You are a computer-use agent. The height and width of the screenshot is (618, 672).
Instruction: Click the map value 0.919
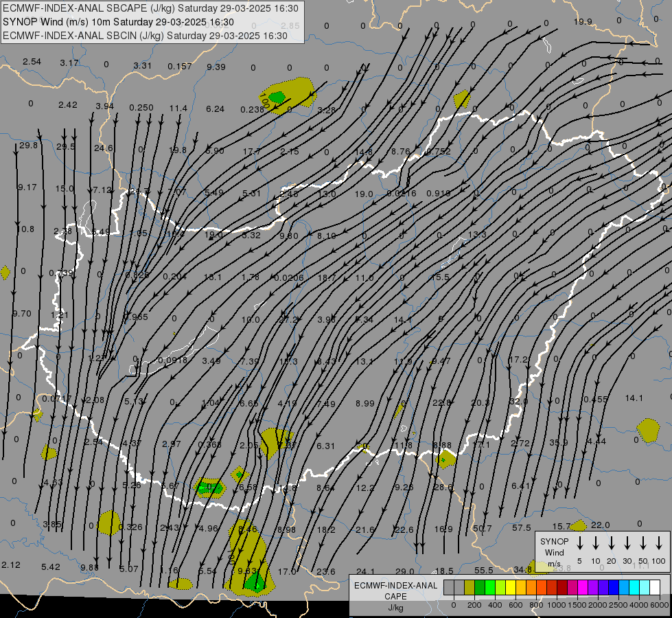point(439,194)
